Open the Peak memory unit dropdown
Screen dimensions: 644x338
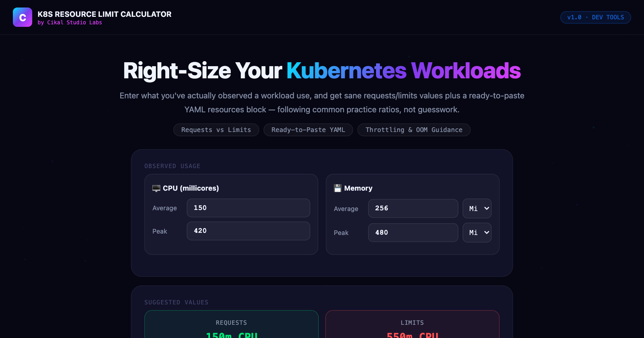point(477,233)
